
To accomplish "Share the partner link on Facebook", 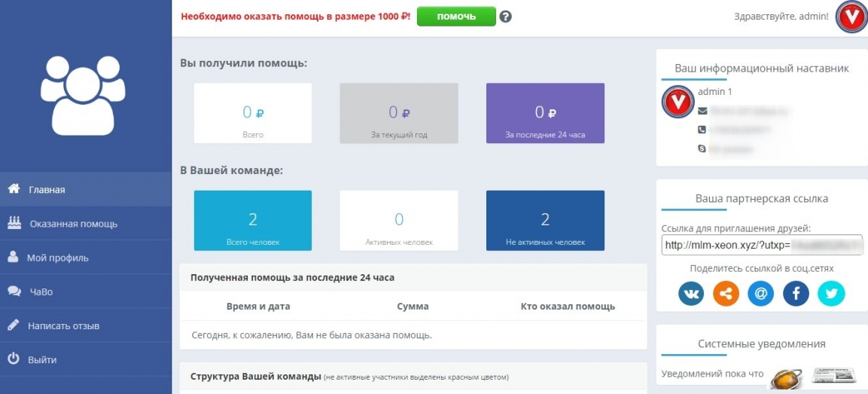I will click(796, 294).
